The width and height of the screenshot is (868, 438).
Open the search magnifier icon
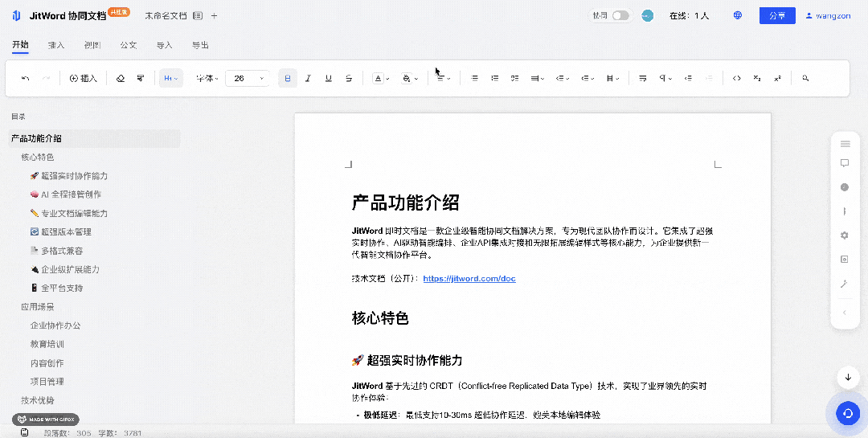(805, 79)
